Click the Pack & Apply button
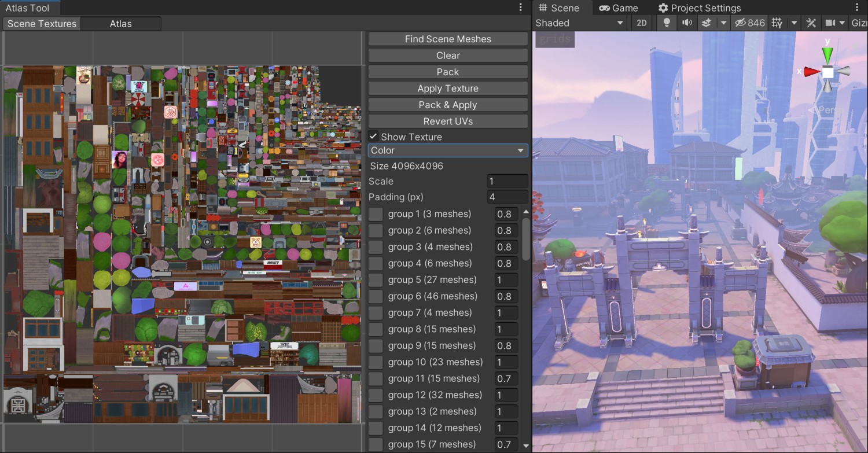The width and height of the screenshot is (868, 453). tap(448, 105)
